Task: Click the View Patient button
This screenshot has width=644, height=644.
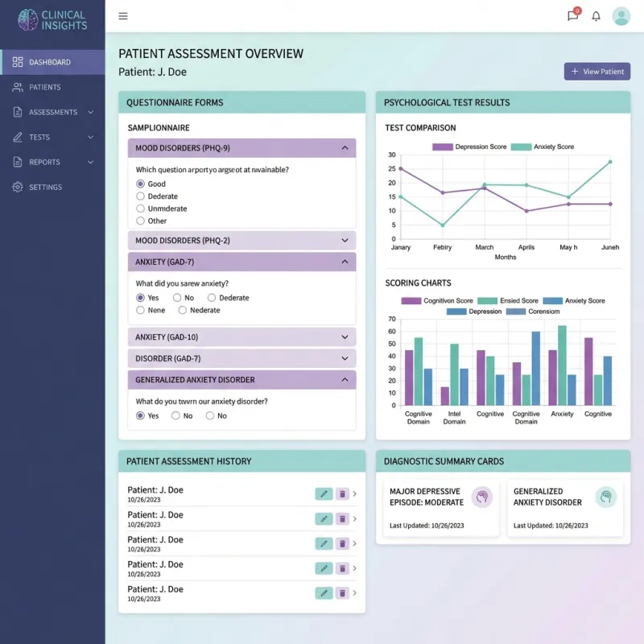Action: pyautogui.click(x=597, y=72)
